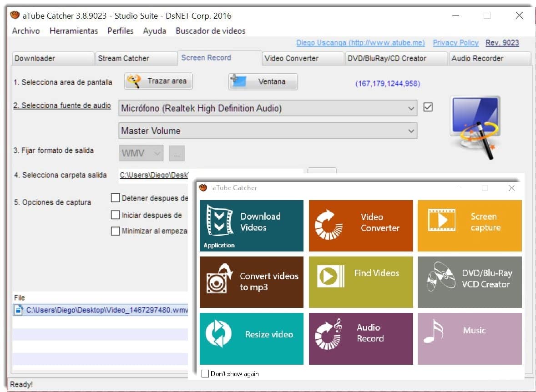Click the Resize video circular arrows icon
Image resolution: width=536 pixels, height=392 pixels.
[x=219, y=333]
